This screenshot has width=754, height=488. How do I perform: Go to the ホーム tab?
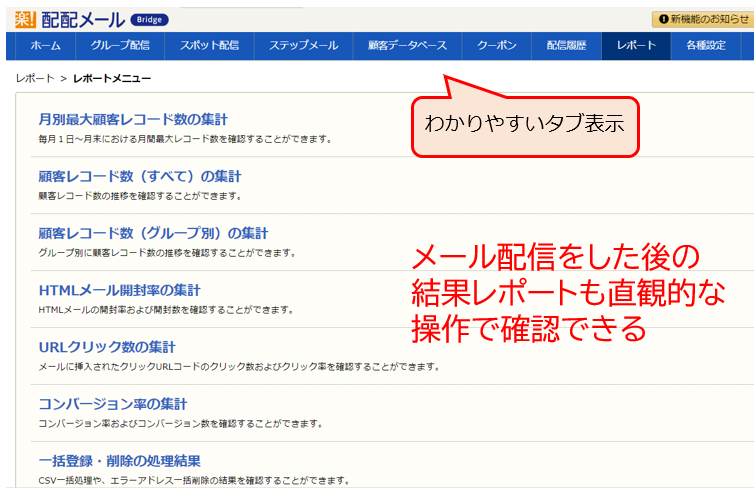(x=46, y=46)
